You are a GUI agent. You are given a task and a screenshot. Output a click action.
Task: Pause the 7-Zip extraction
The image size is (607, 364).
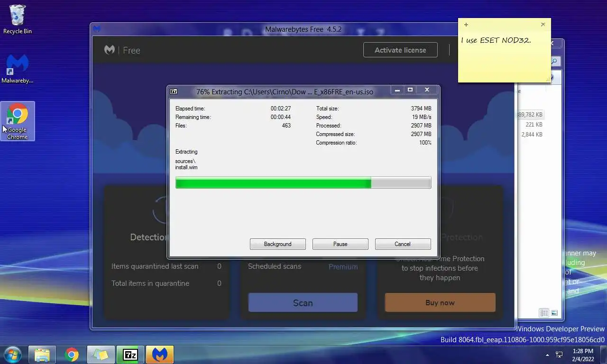pos(340,244)
